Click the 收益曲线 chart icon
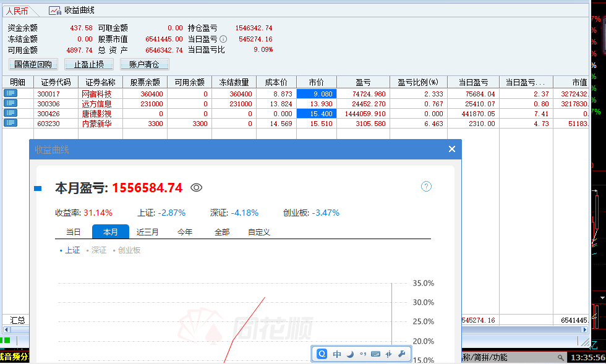 [55, 11]
